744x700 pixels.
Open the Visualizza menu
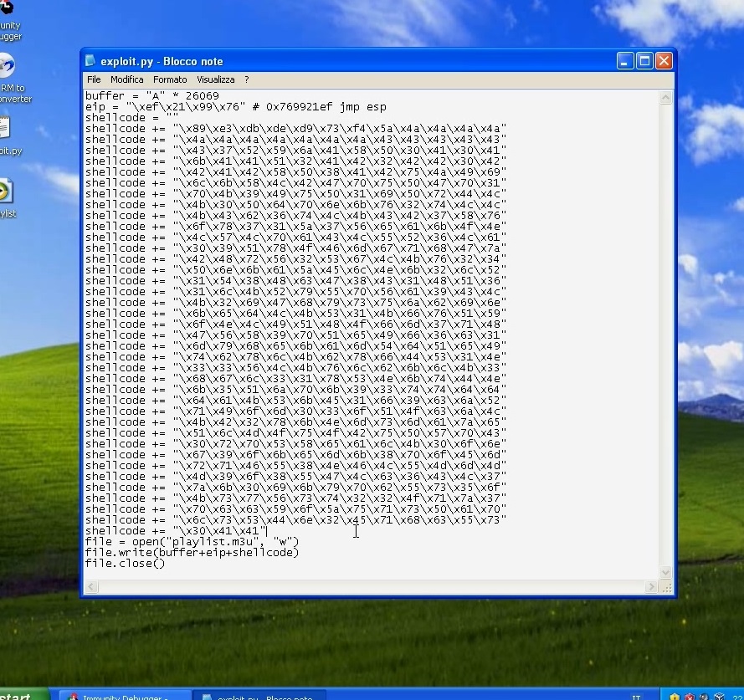pyautogui.click(x=215, y=79)
